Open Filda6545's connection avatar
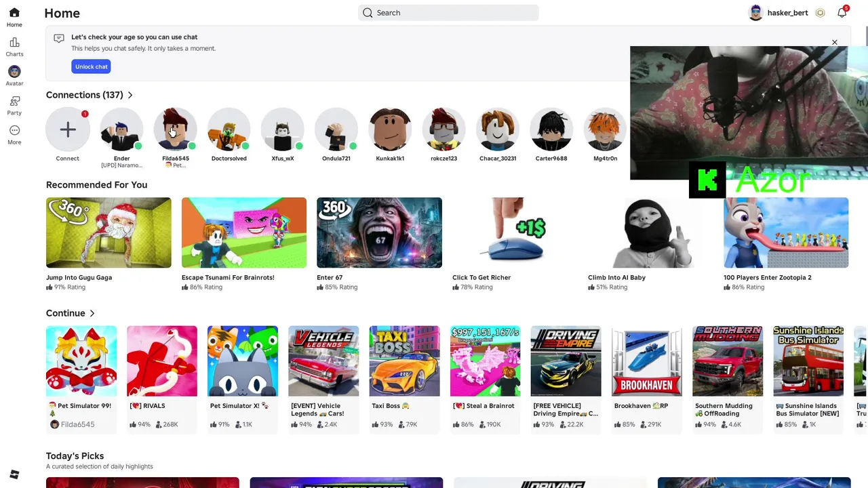The width and height of the screenshot is (868, 488). [x=176, y=129]
